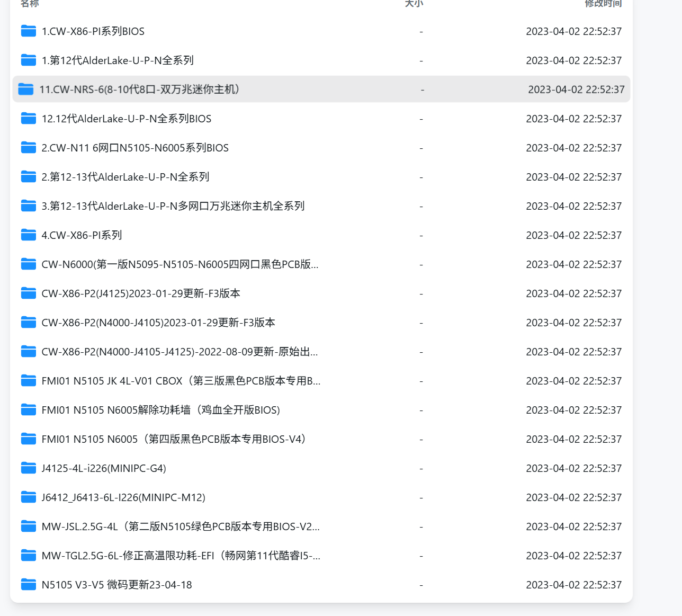
Task: Select FMI01 N5105 N6005解除功耗墙 name
Action: coord(161,410)
